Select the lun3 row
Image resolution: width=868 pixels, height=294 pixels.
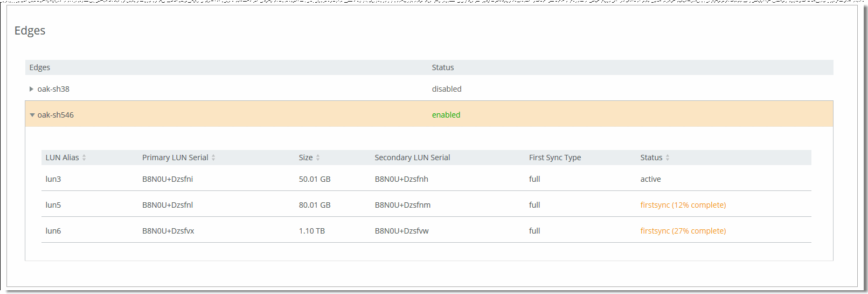(x=426, y=179)
